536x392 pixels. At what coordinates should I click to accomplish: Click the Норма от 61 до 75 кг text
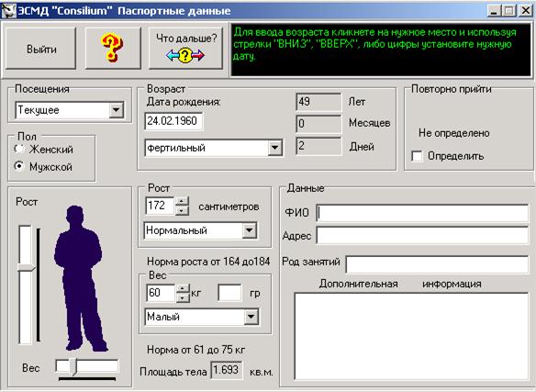click(195, 350)
